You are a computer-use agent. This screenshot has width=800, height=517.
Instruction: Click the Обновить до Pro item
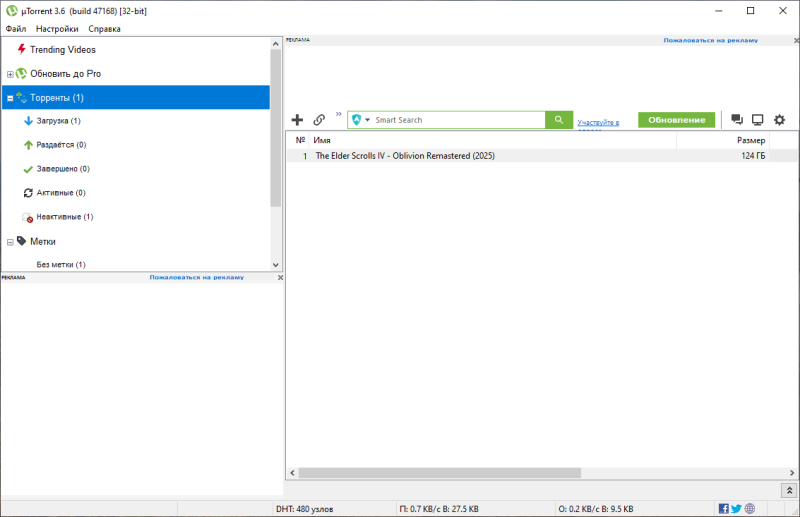65,73
